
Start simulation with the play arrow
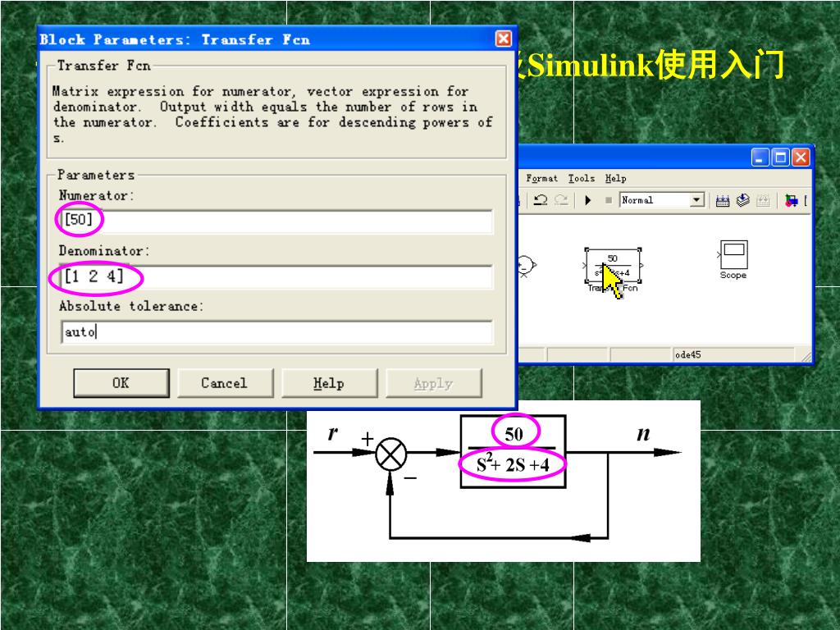tap(587, 200)
